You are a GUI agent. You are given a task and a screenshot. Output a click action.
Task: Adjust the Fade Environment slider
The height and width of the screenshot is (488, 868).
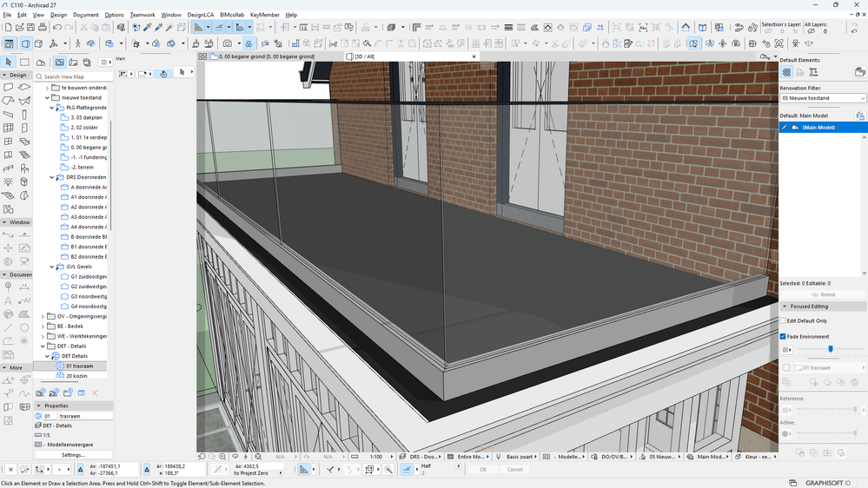[831, 349]
